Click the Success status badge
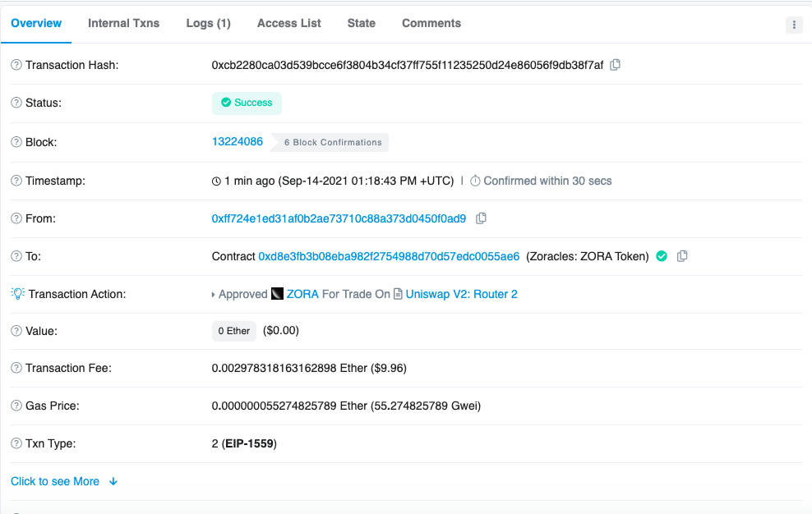 tap(247, 103)
